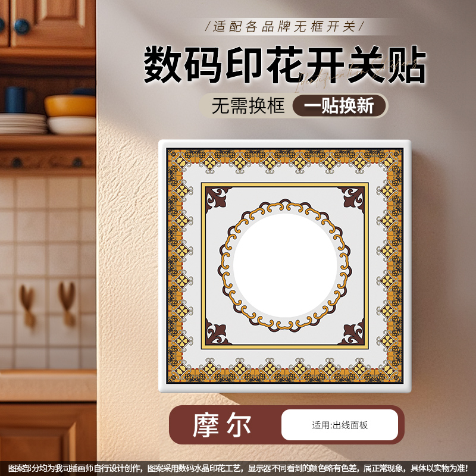Click the 适配各品牌无框开关 banner text
Screen dimensions: 476x476
coord(284,26)
